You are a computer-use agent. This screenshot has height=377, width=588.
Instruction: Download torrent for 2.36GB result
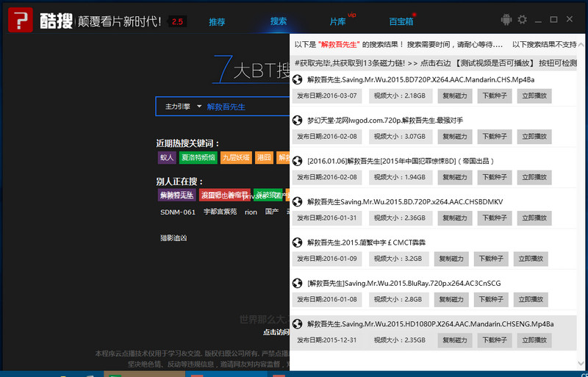495,218
